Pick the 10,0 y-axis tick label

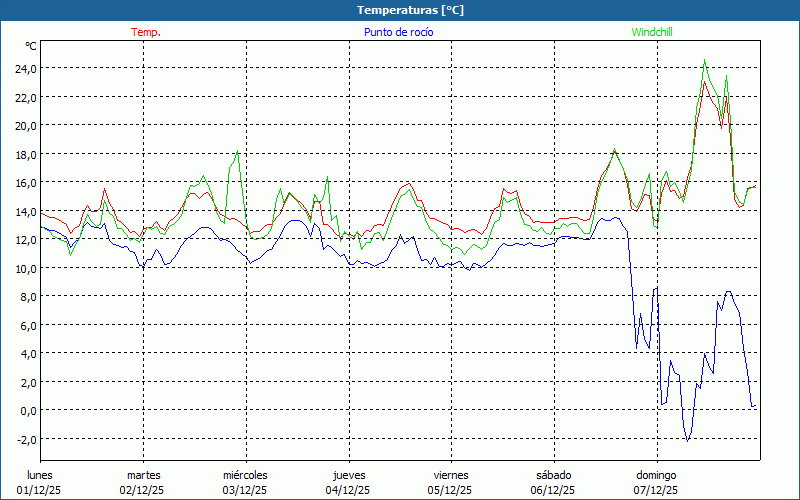[x=24, y=268]
